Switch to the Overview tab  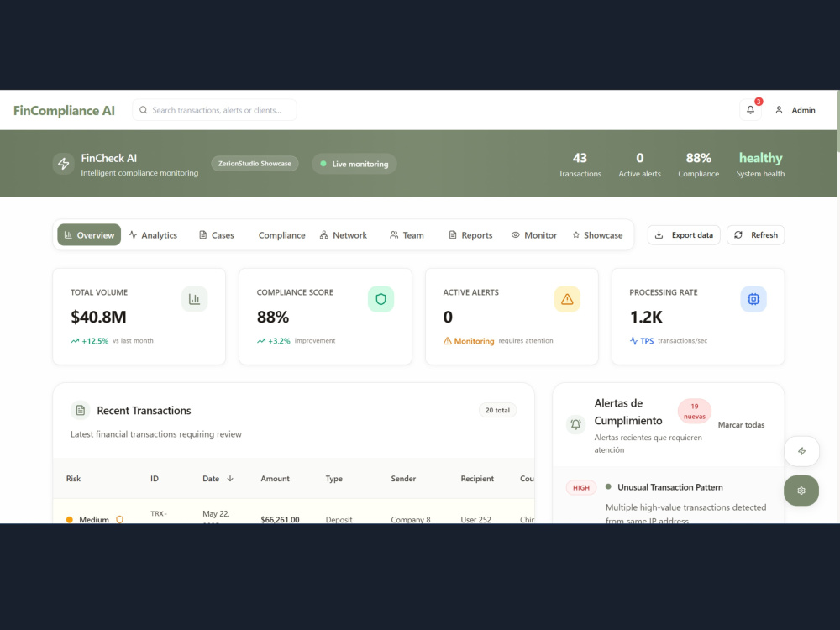[x=89, y=234]
